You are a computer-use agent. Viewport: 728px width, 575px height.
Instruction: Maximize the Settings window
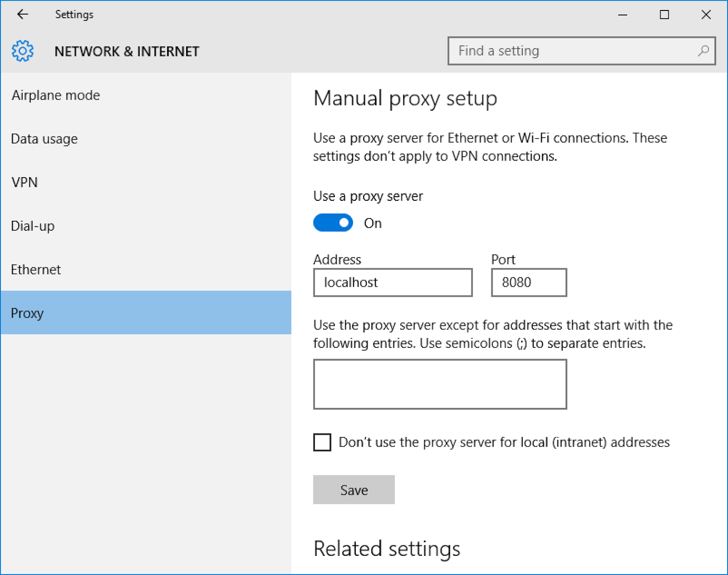pyautogui.click(x=664, y=15)
